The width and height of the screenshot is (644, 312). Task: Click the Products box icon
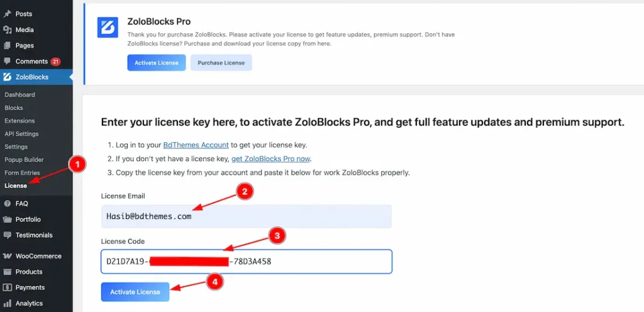(8, 272)
